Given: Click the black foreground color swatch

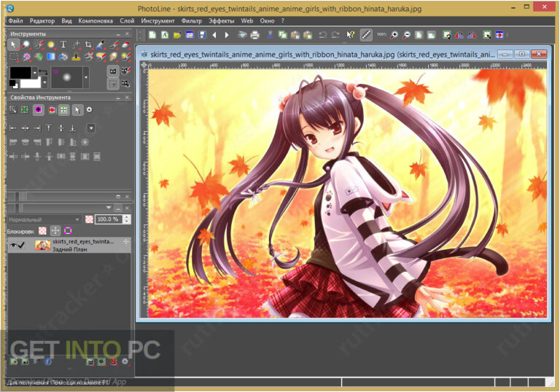Looking at the screenshot, I should coord(20,72).
